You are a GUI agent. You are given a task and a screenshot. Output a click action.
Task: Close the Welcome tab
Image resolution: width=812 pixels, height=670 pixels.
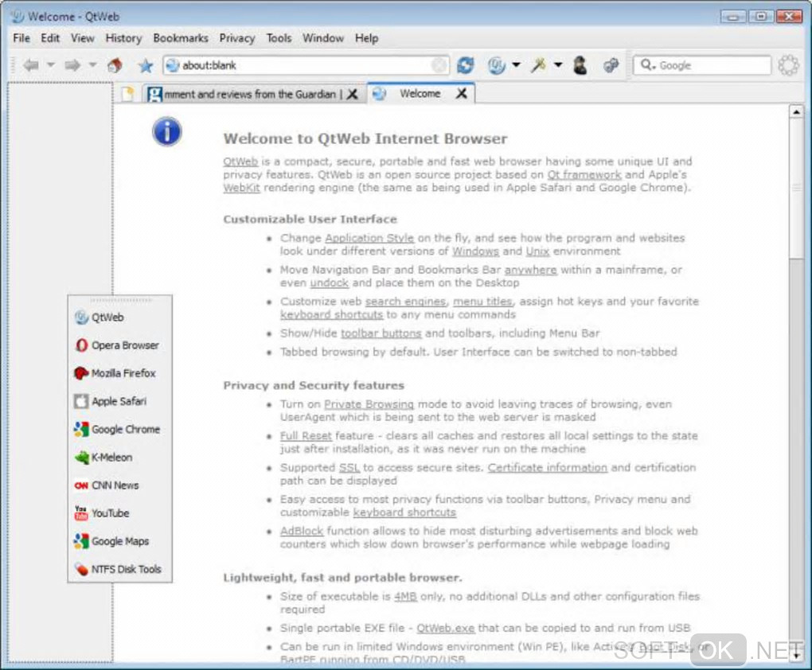pos(462,94)
